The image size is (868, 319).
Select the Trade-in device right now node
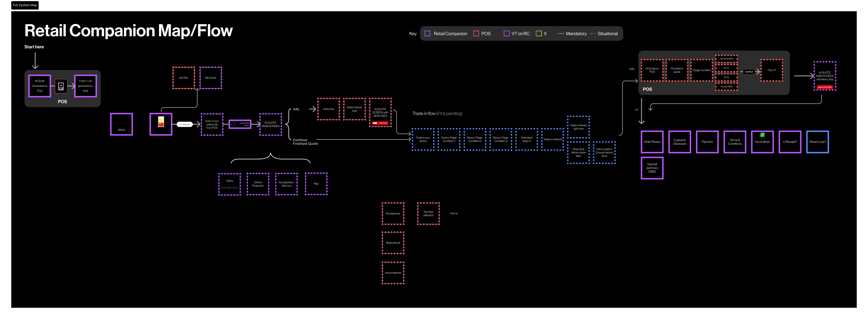(578, 127)
